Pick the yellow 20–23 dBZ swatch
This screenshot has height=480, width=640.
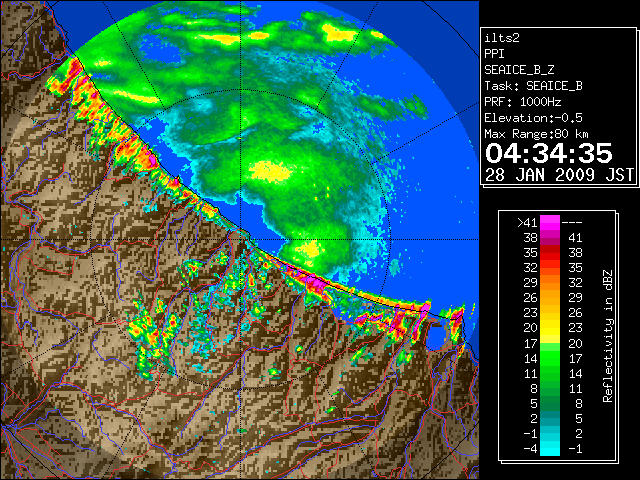(550, 328)
